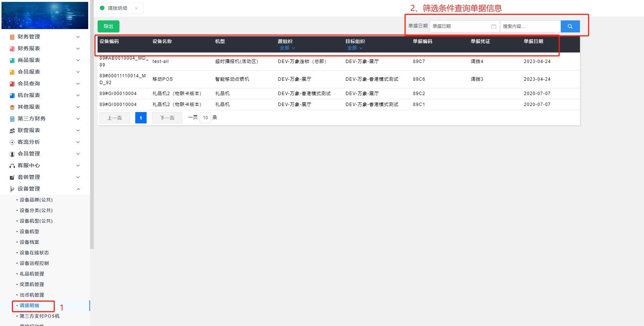Click document code 89C1 cell
Screen dimensions: 644x326
click(x=419, y=105)
